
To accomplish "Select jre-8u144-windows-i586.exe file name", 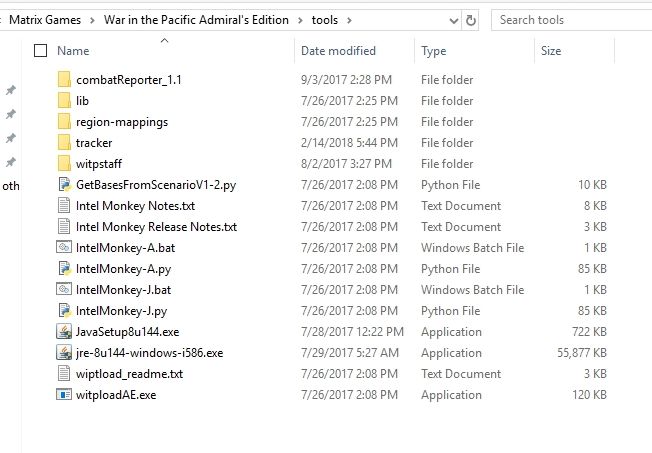I will (x=149, y=353).
